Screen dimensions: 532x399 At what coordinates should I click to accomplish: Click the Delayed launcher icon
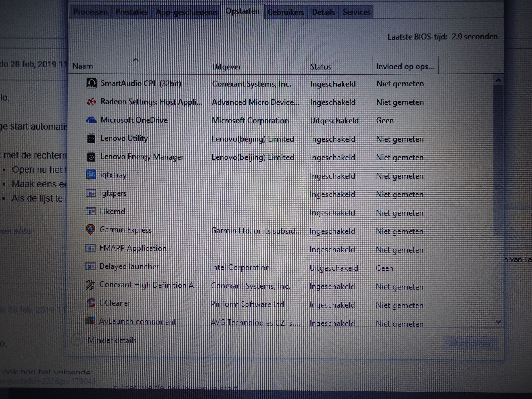pos(90,266)
